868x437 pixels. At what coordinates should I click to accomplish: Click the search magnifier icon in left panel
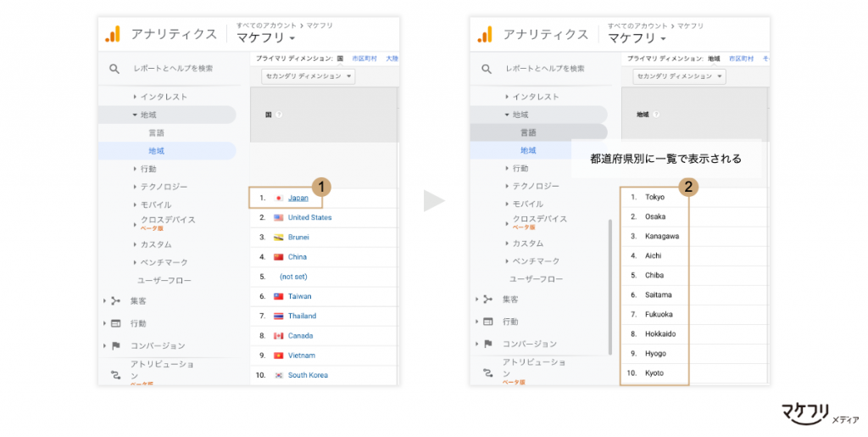point(114,69)
